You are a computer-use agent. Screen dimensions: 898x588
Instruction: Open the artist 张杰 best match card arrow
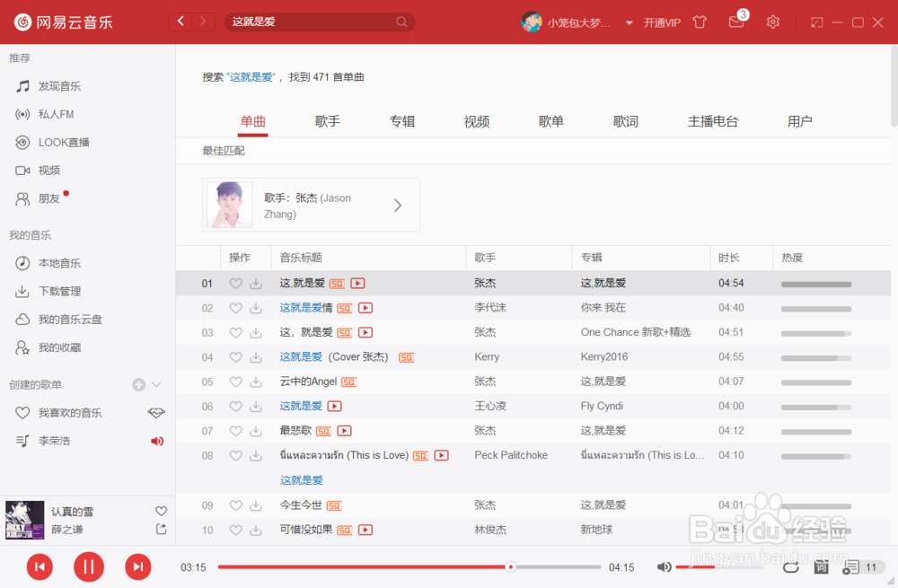click(398, 206)
